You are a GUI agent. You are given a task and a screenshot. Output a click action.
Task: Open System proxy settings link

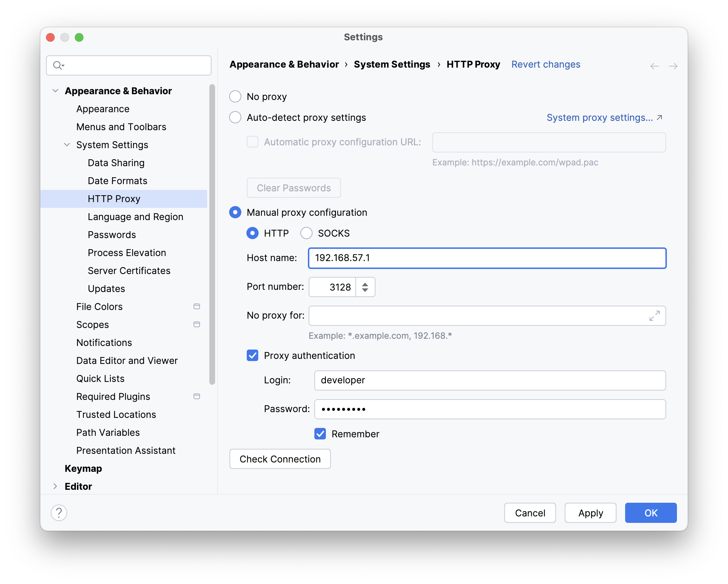(x=600, y=118)
